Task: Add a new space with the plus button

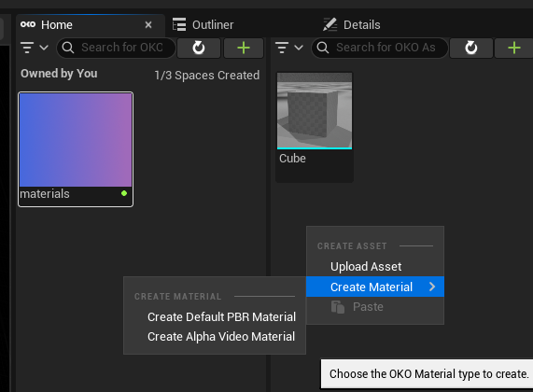Action: click(244, 48)
